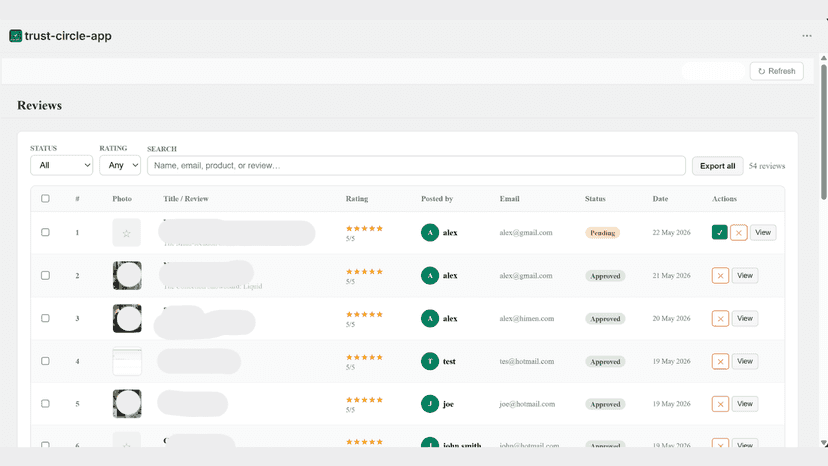Viewport: 828px width, 466px height.
Task: Reject the pending review dated 22 May 2026
Action: [739, 232]
